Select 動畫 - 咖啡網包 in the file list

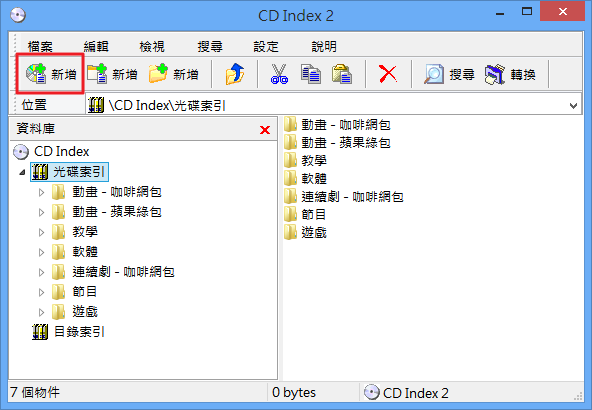337,125
